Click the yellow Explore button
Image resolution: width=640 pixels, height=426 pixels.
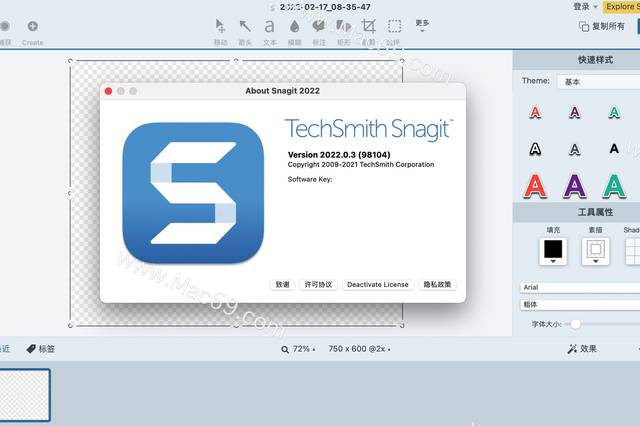click(x=621, y=7)
